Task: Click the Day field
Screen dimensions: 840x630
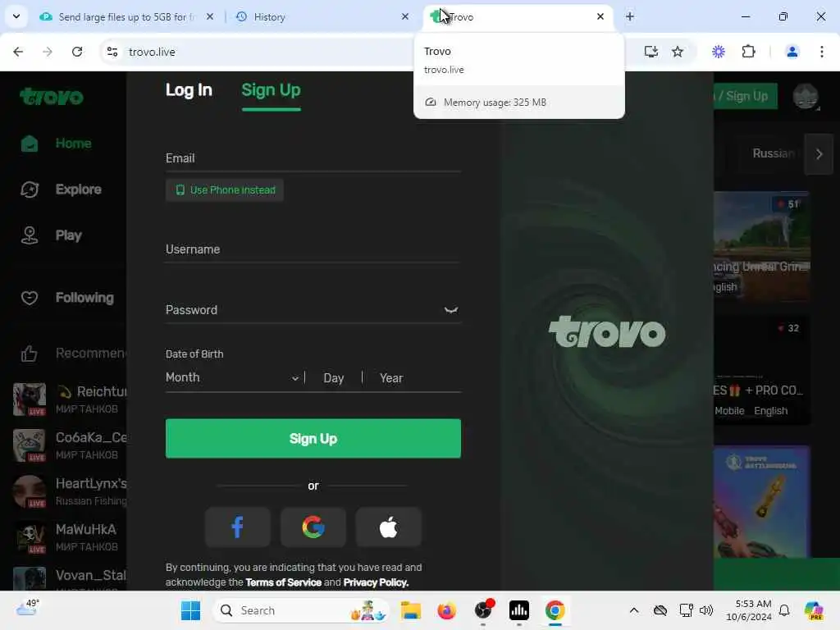Action: [334, 378]
